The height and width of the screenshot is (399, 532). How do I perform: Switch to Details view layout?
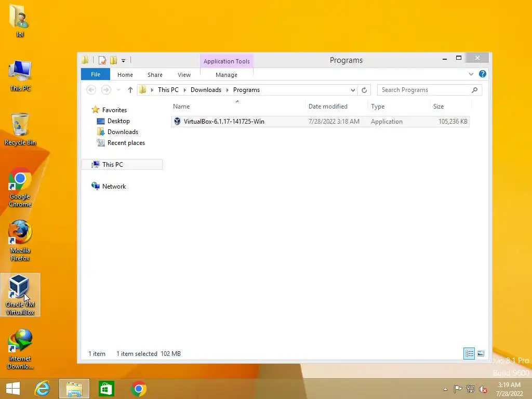(x=469, y=353)
